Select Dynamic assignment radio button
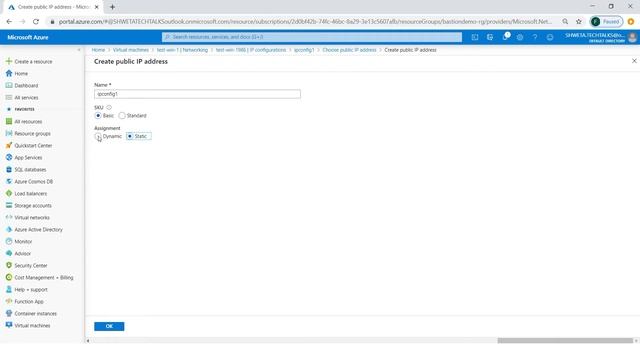Screen dimensions: 640x360 (98, 136)
